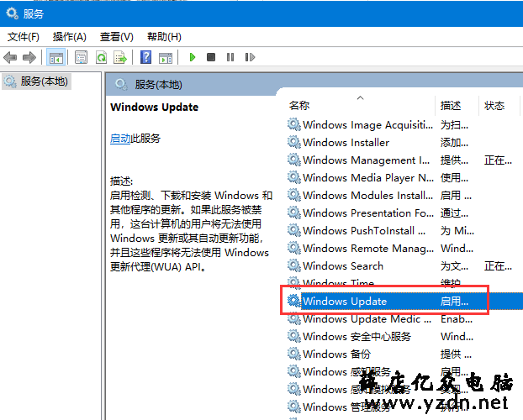Click the 服务 title bar gear icon
Viewport: 523px width, 420px height.
(13, 13)
